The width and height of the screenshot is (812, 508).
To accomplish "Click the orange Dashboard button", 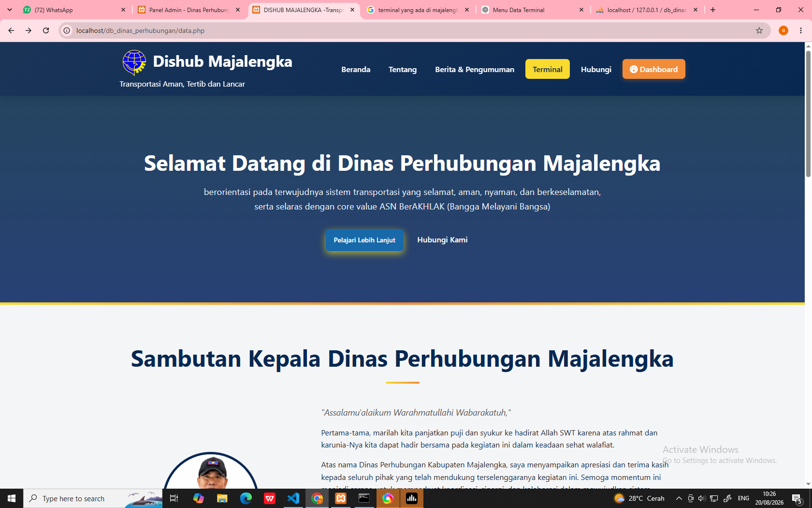I will tap(654, 69).
